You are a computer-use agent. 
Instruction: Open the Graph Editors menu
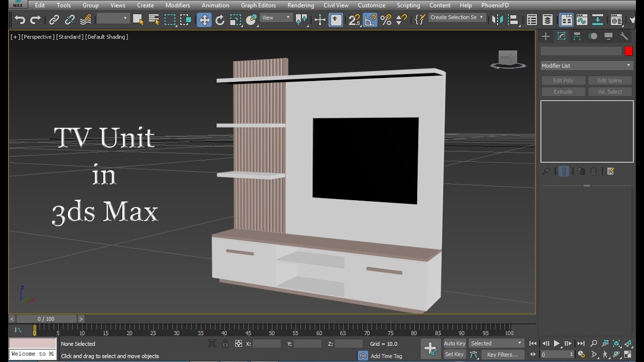coord(258,5)
